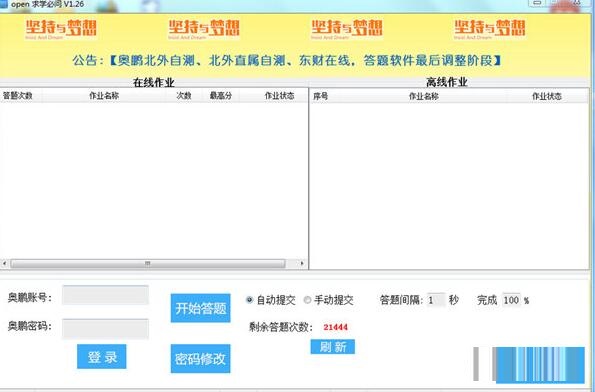Click the 完成 percentage field
Image resolution: width=595 pixels, height=392 pixels.
coord(512,300)
